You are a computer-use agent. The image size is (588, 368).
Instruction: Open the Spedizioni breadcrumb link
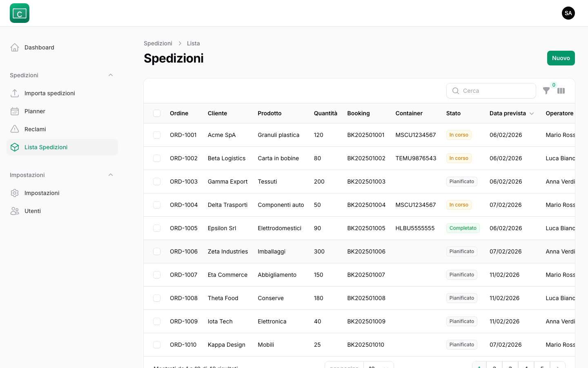(158, 43)
